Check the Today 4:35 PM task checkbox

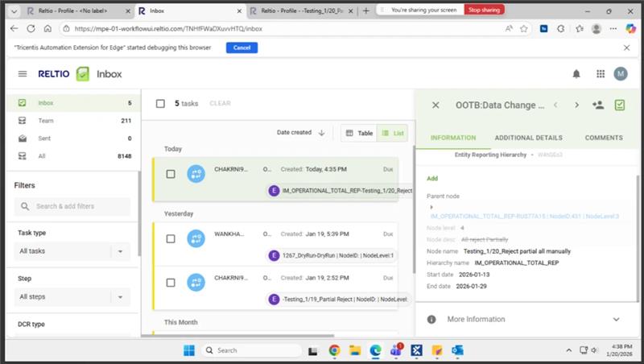coord(171,174)
